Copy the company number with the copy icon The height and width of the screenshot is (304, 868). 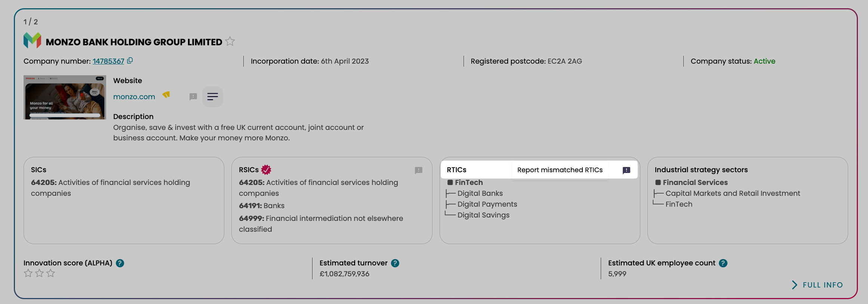pyautogui.click(x=130, y=61)
